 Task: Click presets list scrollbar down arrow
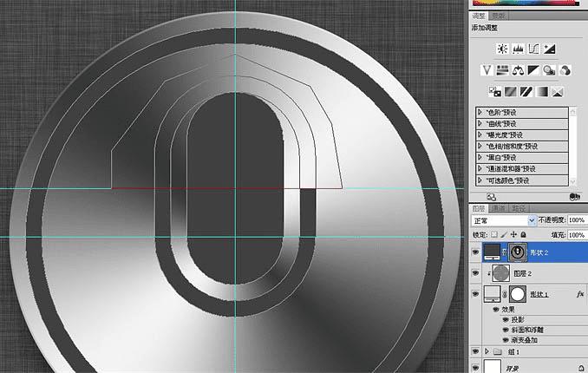pyautogui.click(x=572, y=181)
